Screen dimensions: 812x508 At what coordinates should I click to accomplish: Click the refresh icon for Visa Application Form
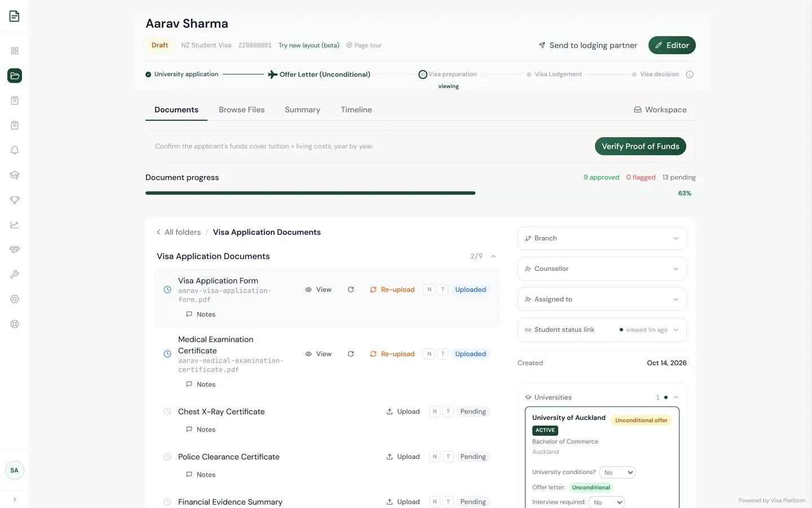click(x=351, y=290)
